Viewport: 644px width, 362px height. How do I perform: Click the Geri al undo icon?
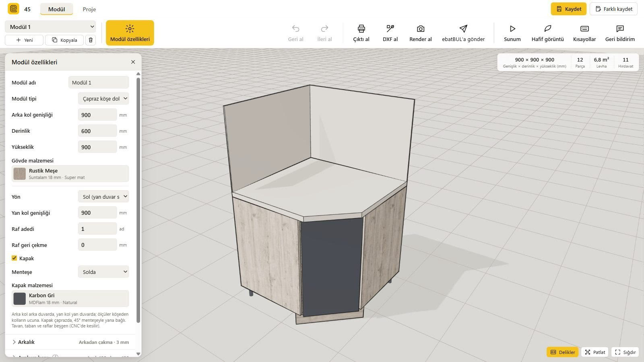[x=295, y=29]
